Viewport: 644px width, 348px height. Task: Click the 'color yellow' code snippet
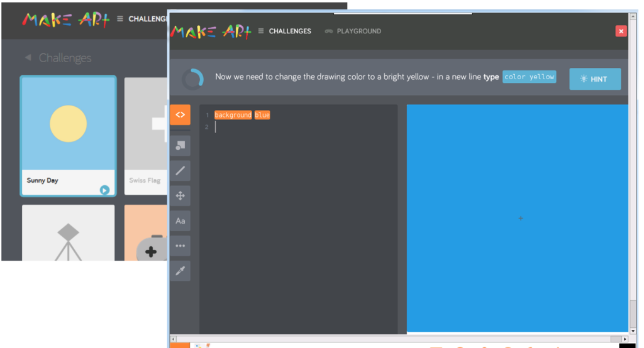click(x=529, y=77)
